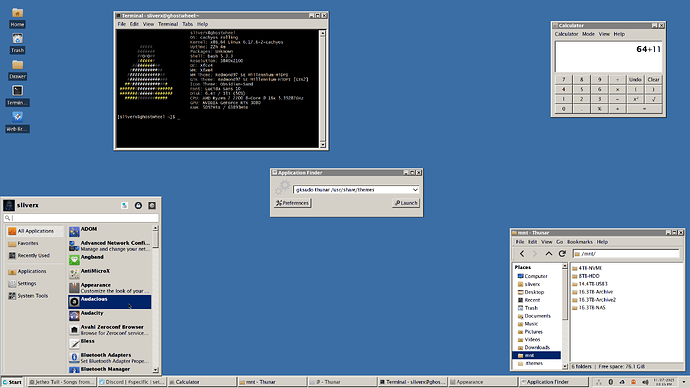Screen dimensions: 690x388
Task: Open the Terminal window's Tabs menu
Action: tap(187, 24)
